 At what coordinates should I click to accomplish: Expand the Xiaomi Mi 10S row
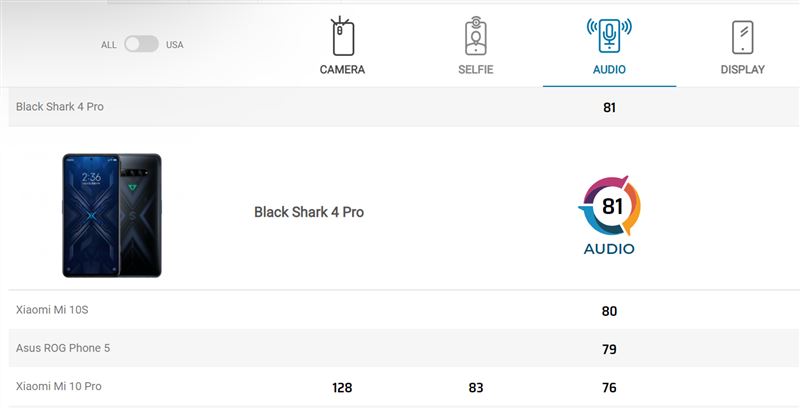(x=404, y=310)
